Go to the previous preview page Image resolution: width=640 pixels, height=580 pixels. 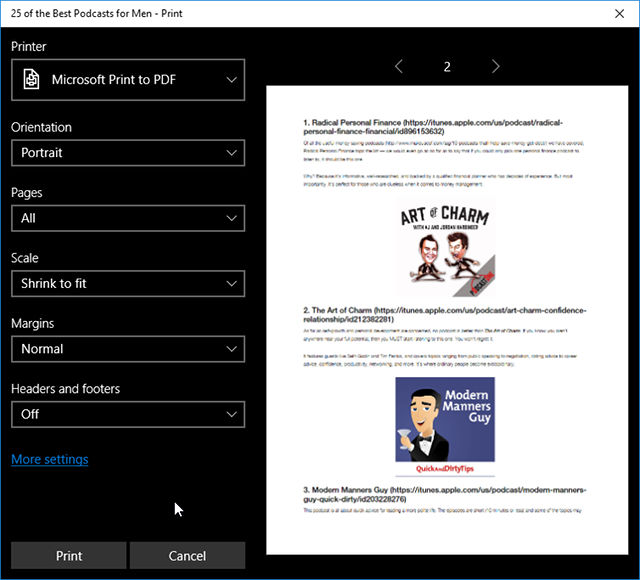click(399, 67)
